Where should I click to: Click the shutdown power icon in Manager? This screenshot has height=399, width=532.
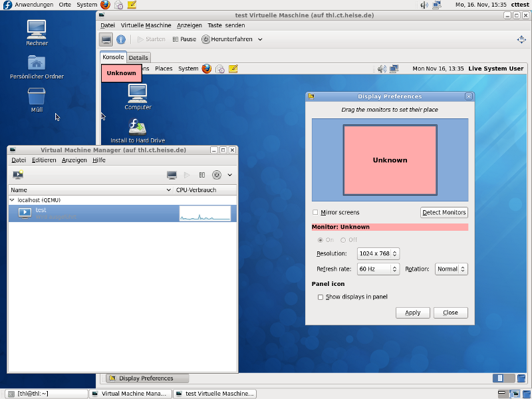216,175
